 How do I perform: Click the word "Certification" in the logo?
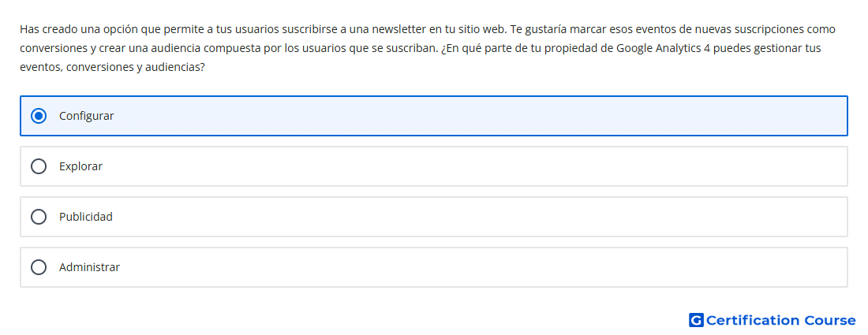[753, 320]
